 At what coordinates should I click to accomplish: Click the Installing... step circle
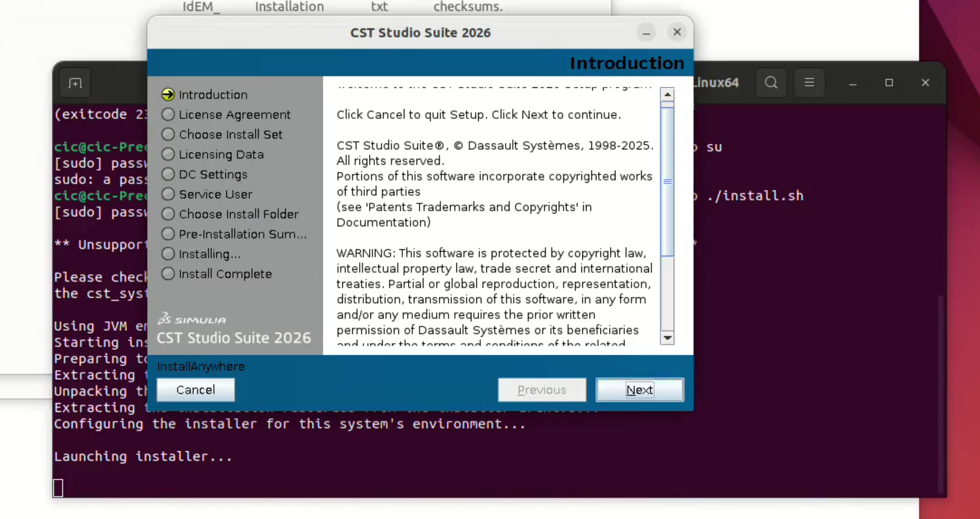point(168,254)
